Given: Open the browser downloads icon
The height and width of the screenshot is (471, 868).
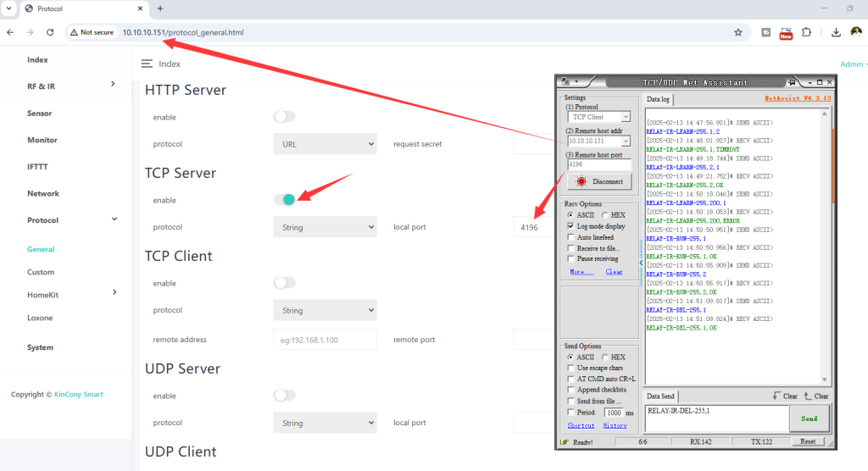Looking at the screenshot, I should (836, 32).
